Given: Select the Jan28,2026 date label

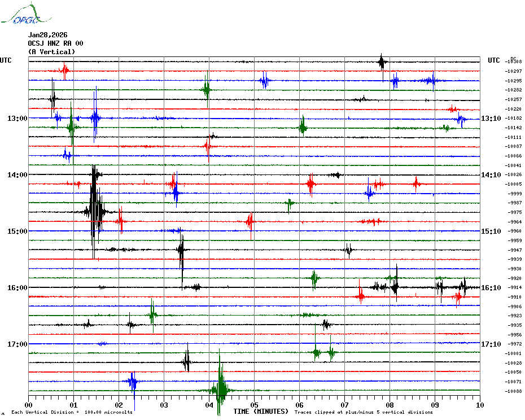Looking at the screenshot, I should click(47, 34).
